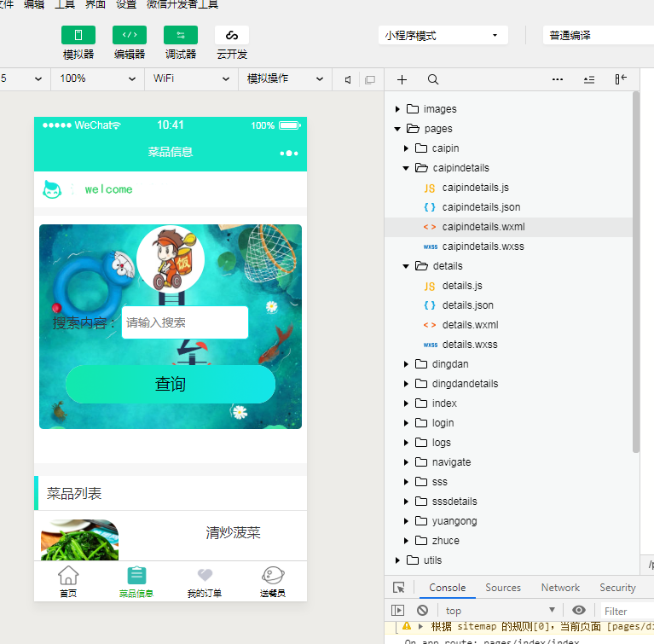The image size is (654, 644).
Task: Focus the 请输入搜索 input field
Action: 185,322
